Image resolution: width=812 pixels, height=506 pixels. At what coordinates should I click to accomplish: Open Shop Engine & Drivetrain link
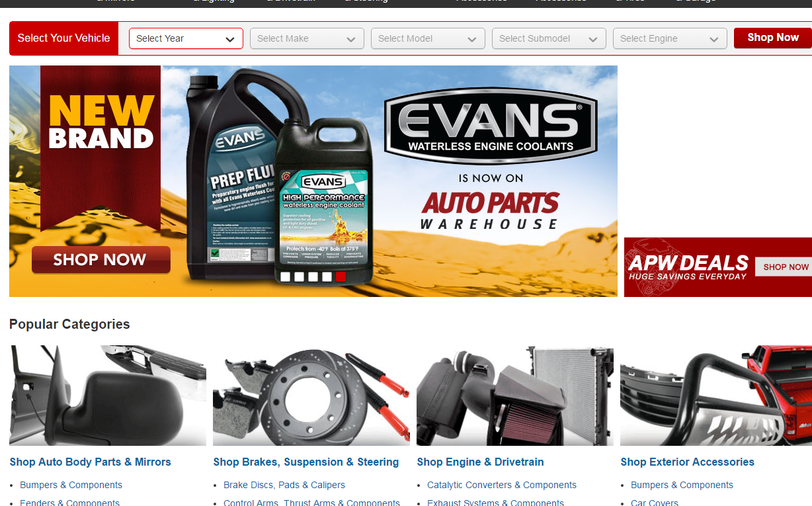tap(481, 462)
